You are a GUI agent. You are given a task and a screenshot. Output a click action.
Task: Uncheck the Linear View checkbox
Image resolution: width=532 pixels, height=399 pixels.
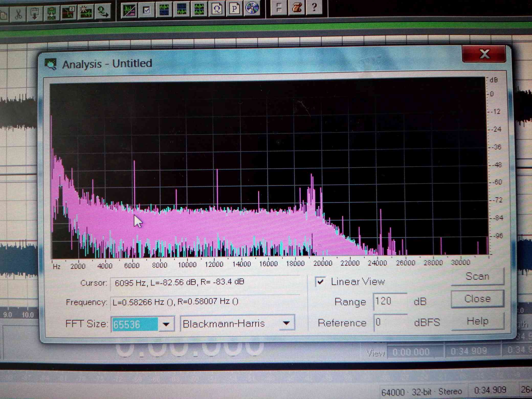(x=320, y=282)
